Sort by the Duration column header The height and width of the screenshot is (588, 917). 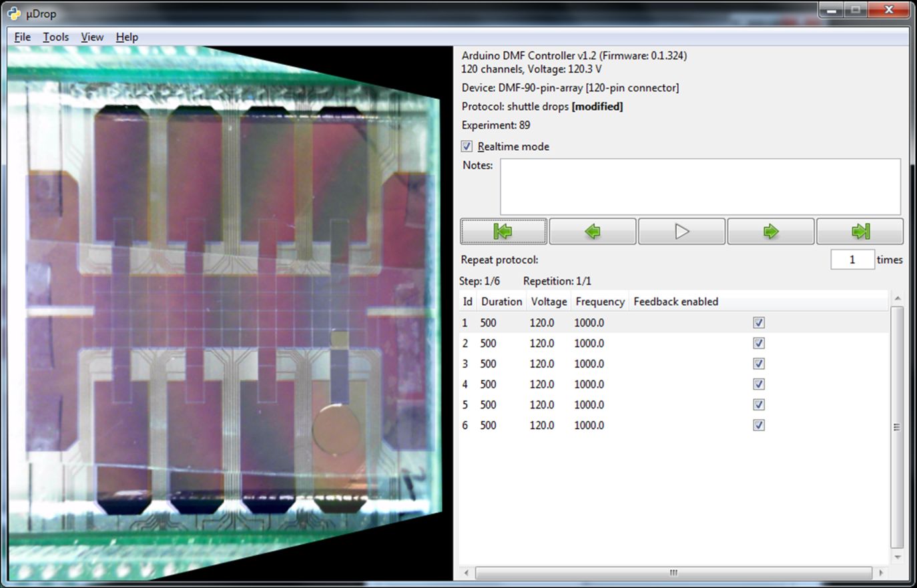[501, 302]
